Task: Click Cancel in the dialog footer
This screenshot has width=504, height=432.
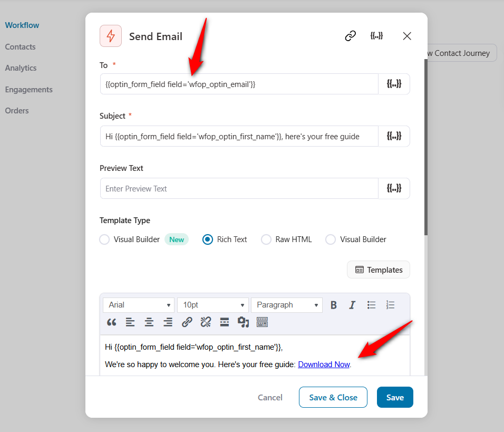Action: [x=270, y=397]
